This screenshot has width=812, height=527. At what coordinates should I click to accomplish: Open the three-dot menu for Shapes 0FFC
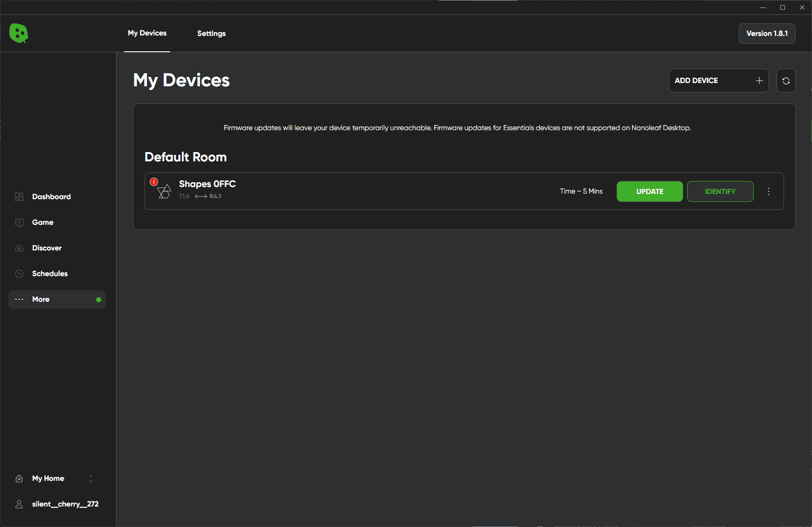click(769, 191)
